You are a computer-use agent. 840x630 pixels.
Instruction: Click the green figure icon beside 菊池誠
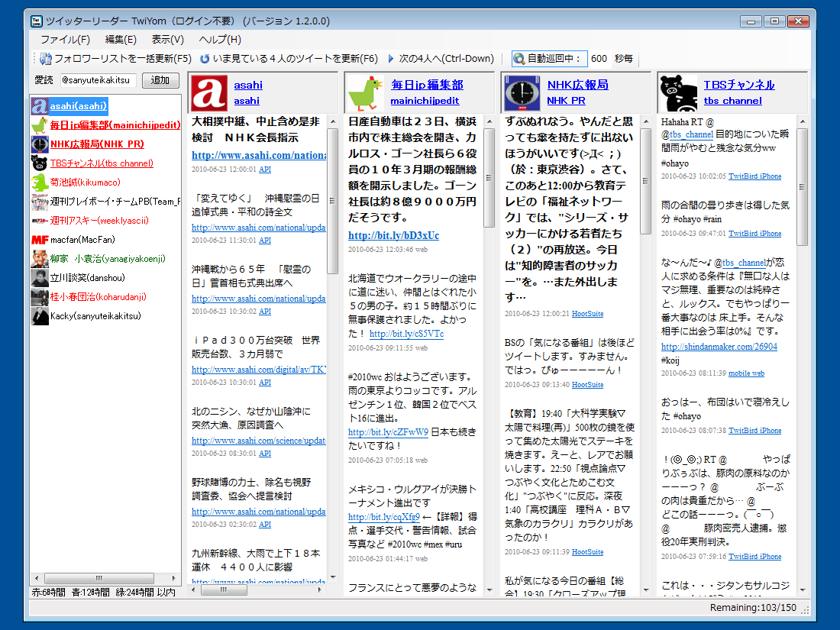40,183
